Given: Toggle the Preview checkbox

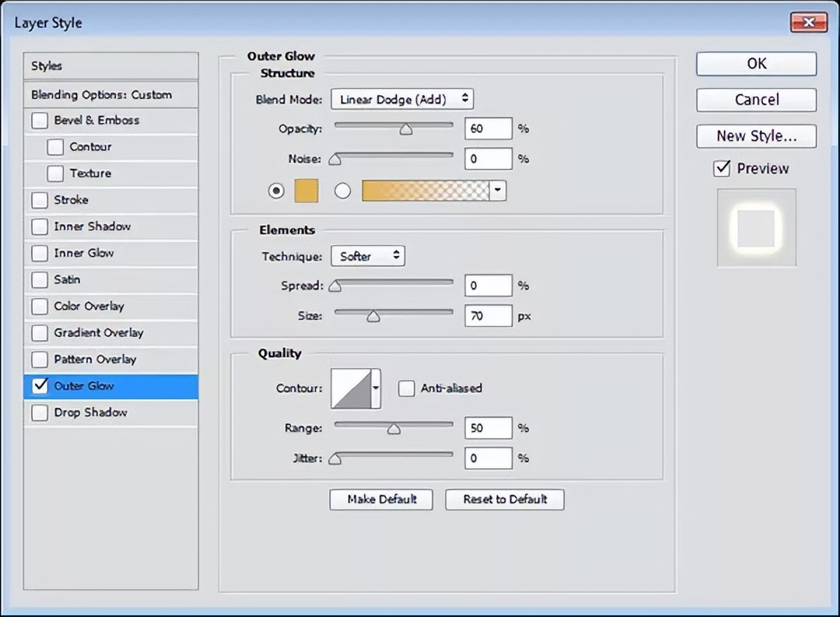Looking at the screenshot, I should point(722,169).
